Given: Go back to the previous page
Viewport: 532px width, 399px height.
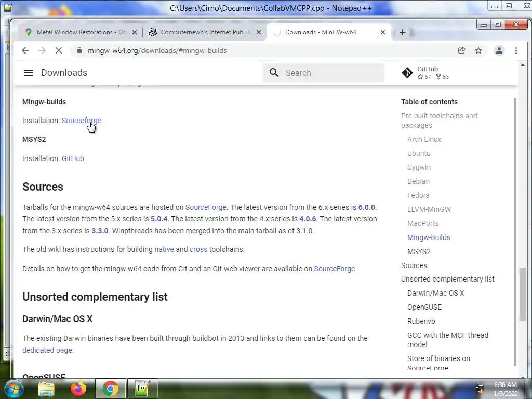Looking at the screenshot, I should 25,50.
